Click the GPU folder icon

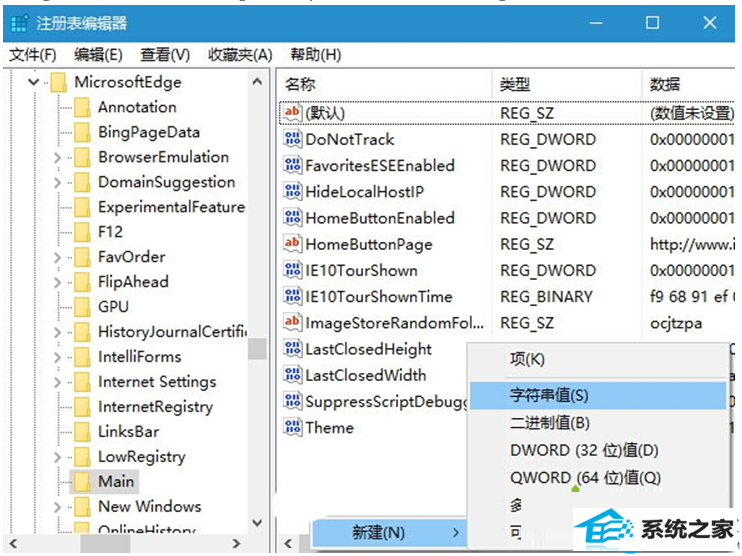(x=82, y=307)
